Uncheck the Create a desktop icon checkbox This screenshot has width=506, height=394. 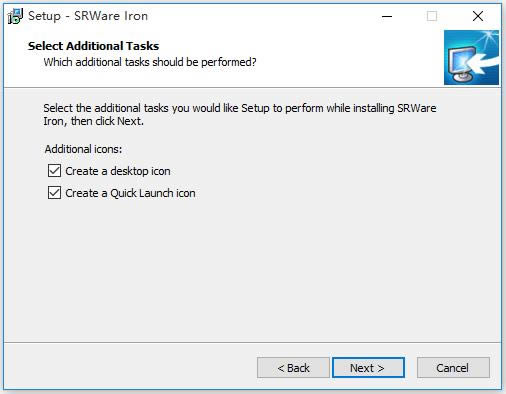coord(54,171)
